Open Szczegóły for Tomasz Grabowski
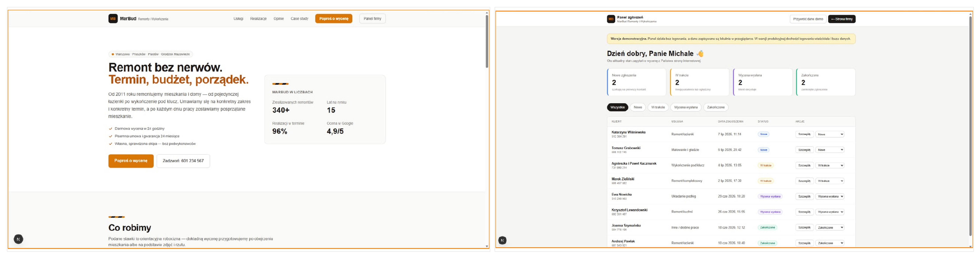Viewport: 980px width, 258px height. [805, 150]
